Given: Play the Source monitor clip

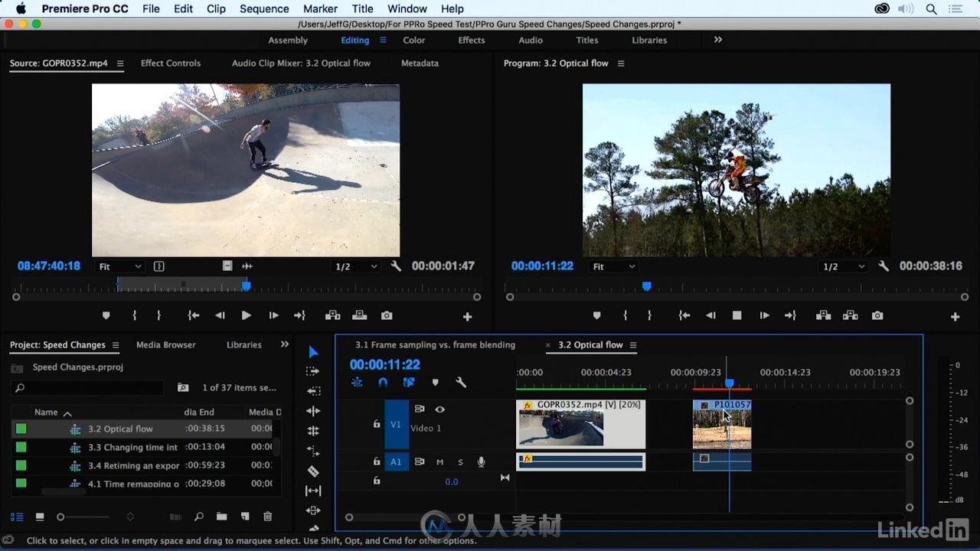Looking at the screenshot, I should [x=246, y=315].
